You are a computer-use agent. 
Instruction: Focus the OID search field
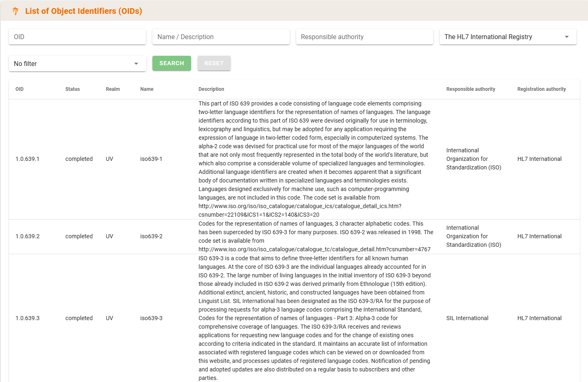[77, 37]
